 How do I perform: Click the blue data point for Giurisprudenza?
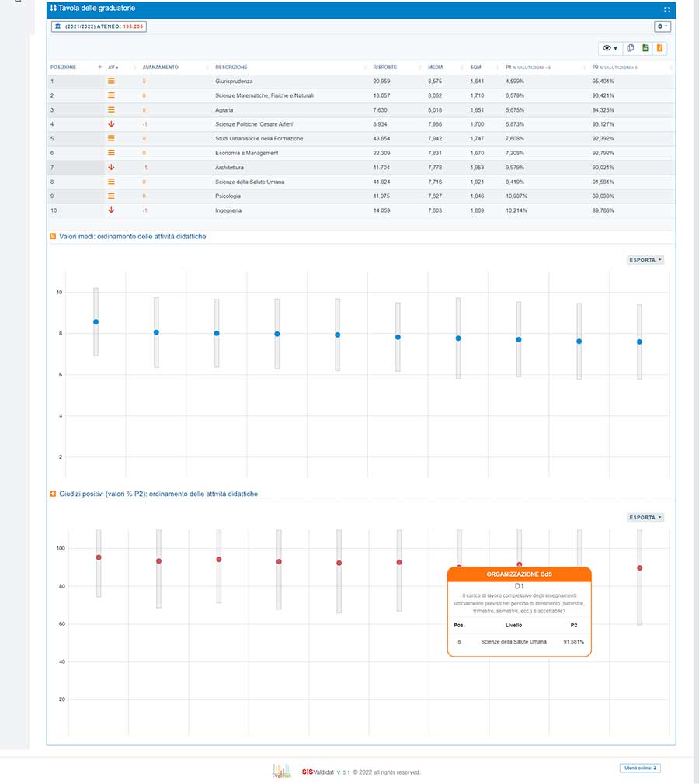[96, 321]
